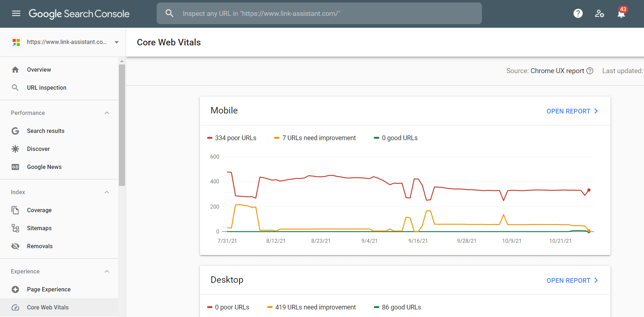This screenshot has width=644, height=317.
Task: Click the Mobile report chevron arrow
Action: 596,111
